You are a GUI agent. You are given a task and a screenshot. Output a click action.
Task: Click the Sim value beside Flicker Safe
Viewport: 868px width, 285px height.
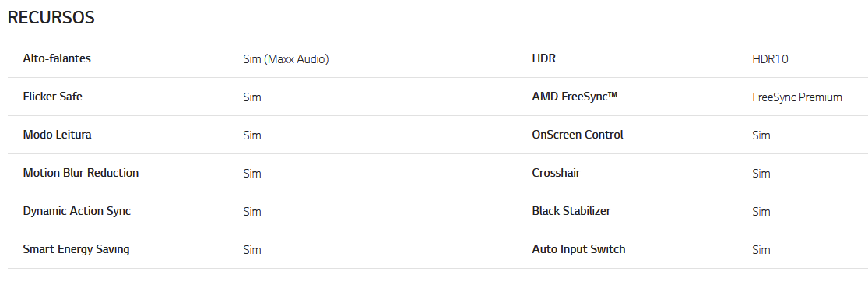click(252, 97)
